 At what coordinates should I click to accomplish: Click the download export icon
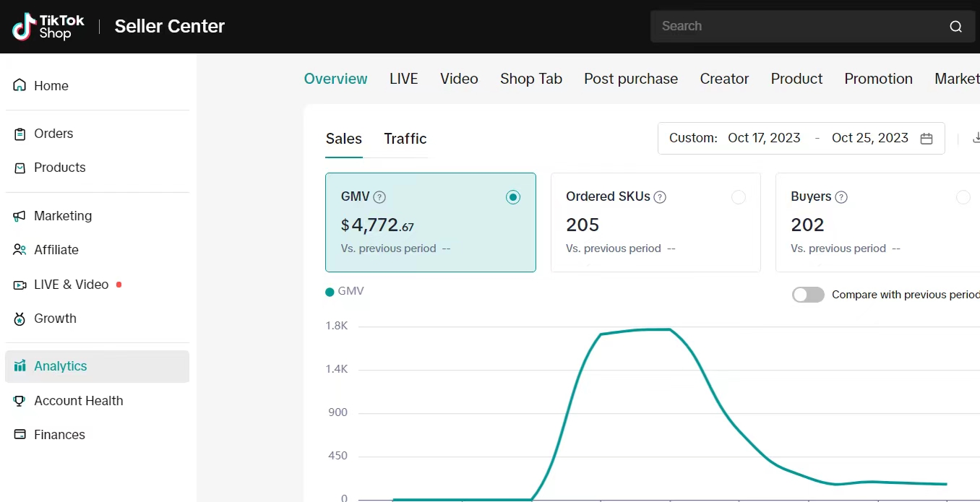[x=976, y=138]
